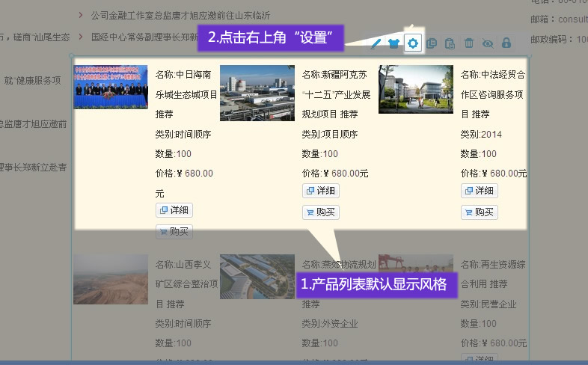Click 购买 button for 中法经贸合作区 product
Screen dimensions: 588x365
(x=479, y=212)
